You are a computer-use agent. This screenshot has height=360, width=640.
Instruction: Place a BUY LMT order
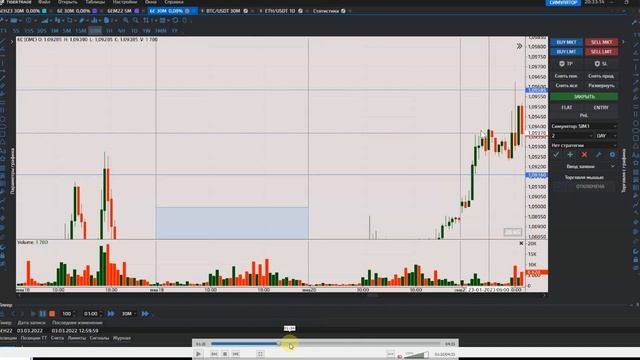[566, 52]
